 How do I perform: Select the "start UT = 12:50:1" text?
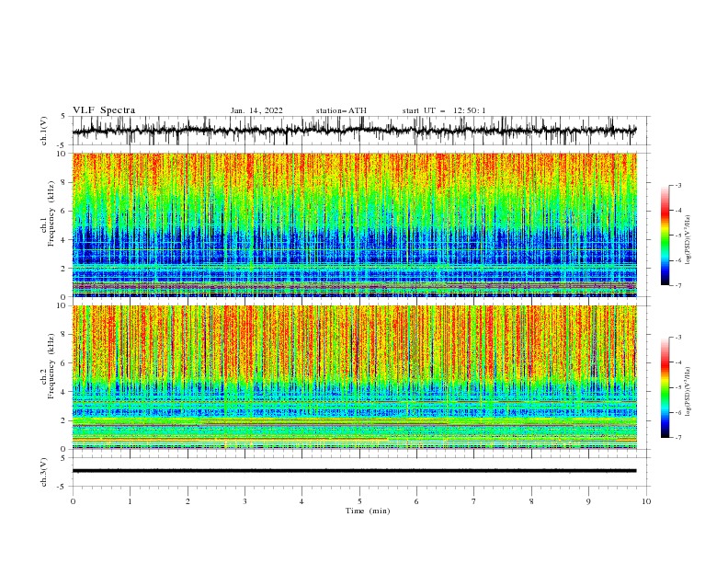(444, 110)
